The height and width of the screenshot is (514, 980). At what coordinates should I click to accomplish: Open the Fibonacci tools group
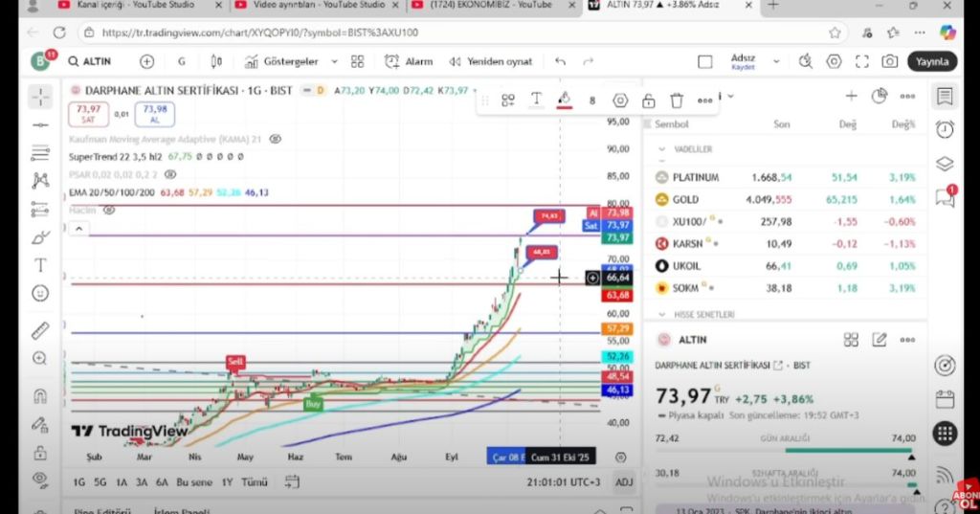pyautogui.click(x=40, y=152)
